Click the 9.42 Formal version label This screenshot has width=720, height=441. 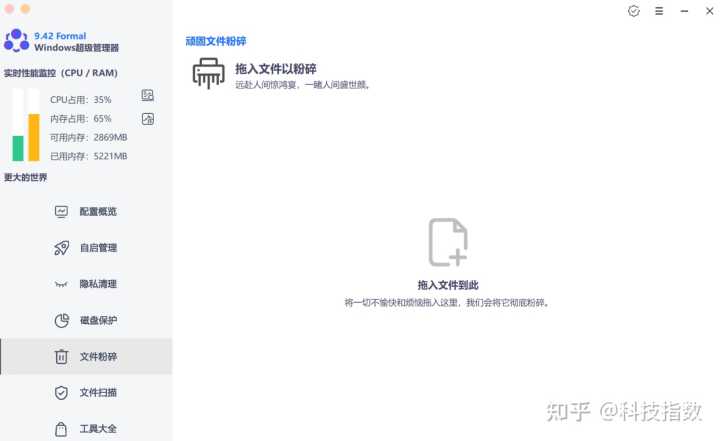pyautogui.click(x=60, y=36)
